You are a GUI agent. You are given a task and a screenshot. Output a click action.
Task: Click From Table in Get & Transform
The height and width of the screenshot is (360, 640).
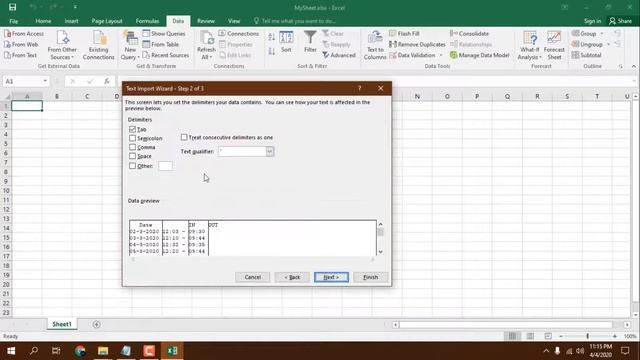[x=161, y=44]
